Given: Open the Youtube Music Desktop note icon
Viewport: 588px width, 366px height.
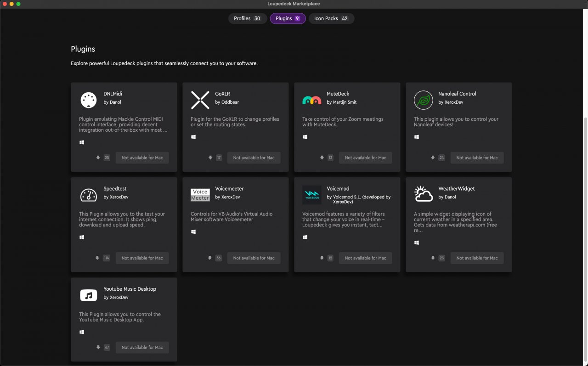Looking at the screenshot, I should pos(89,295).
